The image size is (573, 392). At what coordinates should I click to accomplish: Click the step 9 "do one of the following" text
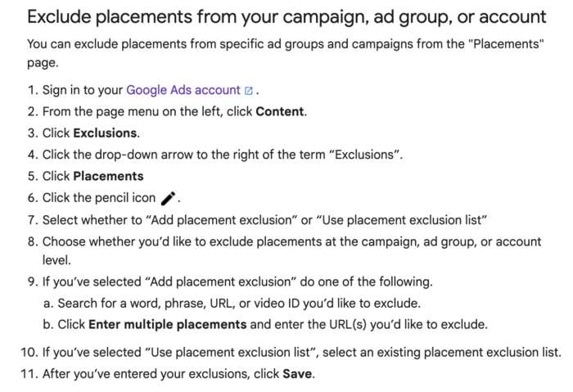click(366, 282)
